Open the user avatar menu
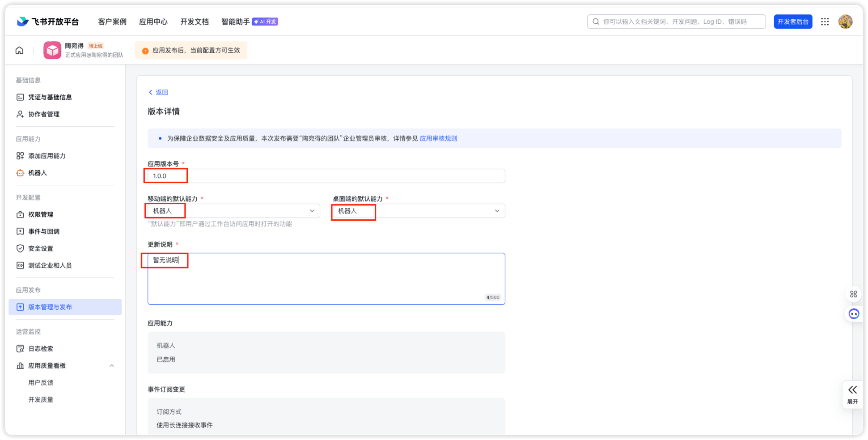 point(845,21)
